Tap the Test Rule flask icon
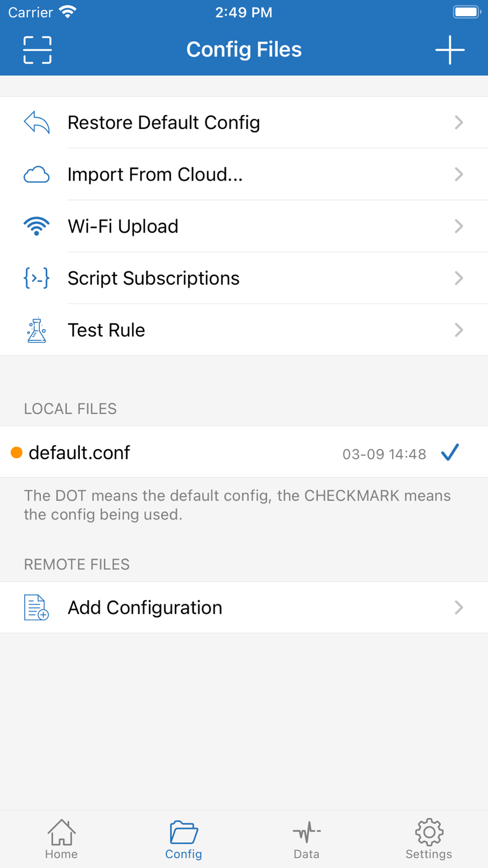This screenshot has height=868, width=488. point(37,330)
